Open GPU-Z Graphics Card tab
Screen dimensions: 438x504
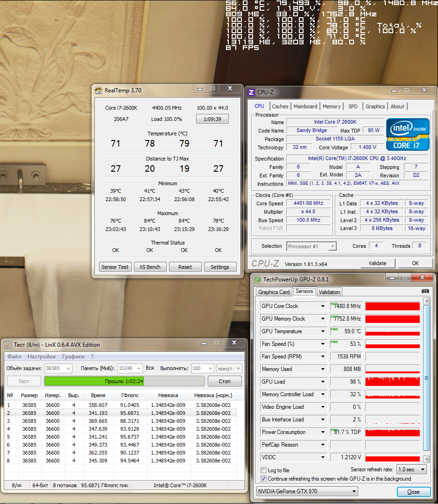coord(274,292)
